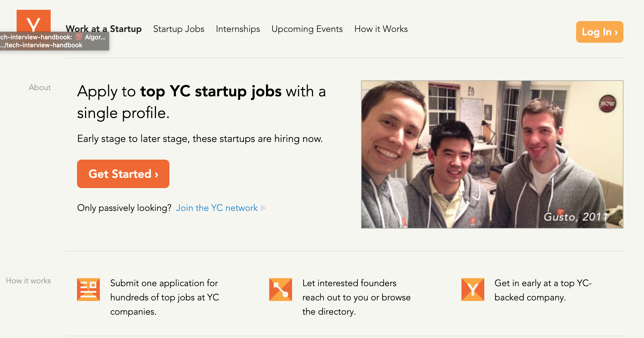Click 'Submit one application' description text
Viewport: 644px width, 338px height.
[x=165, y=297]
